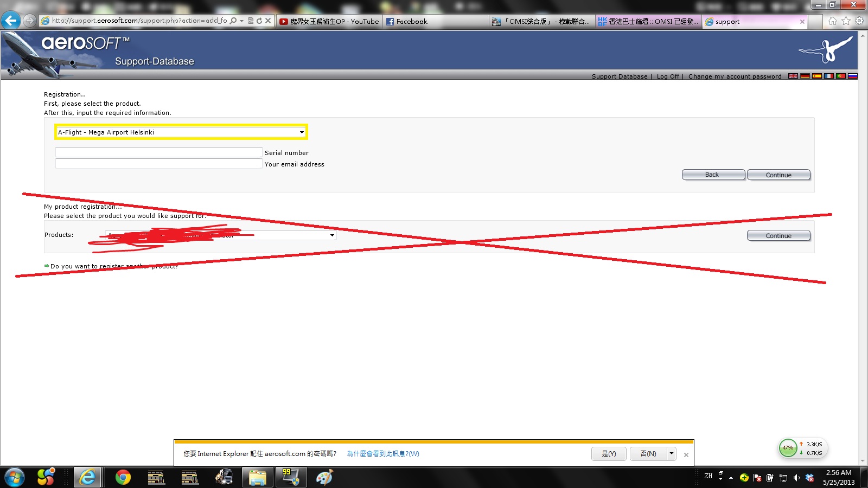
Task: Close the support tab
Action: pyautogui.click(x=802, y=22)
